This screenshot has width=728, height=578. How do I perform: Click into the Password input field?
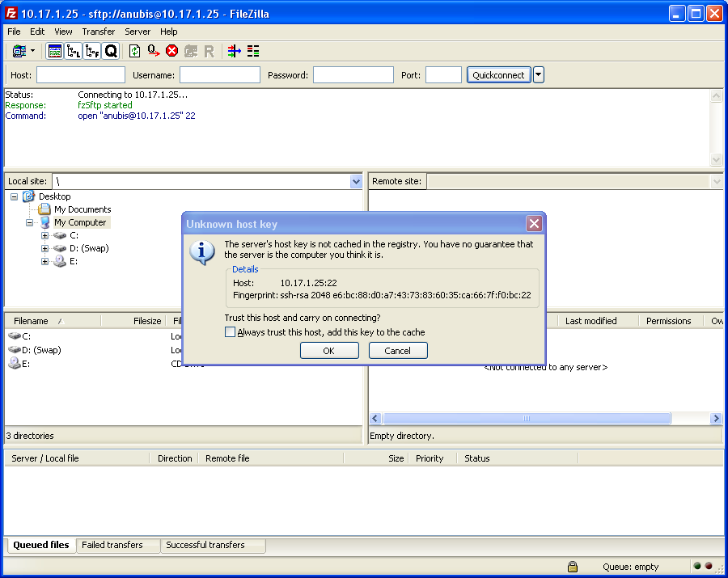coord(353,75)
